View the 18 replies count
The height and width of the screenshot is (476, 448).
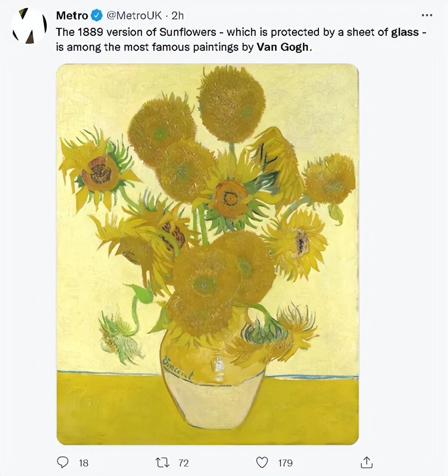pos(83,463)
